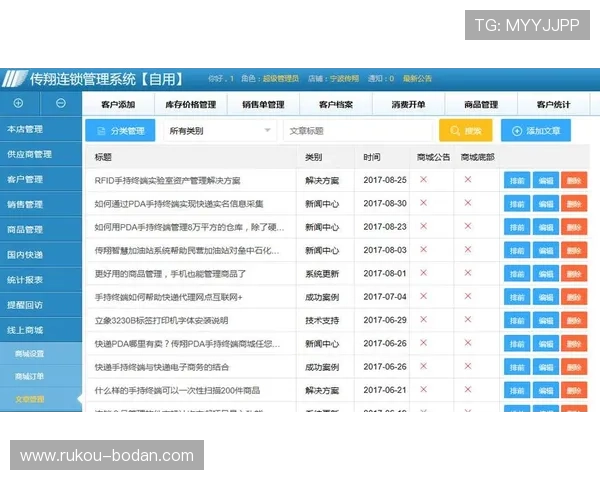600x480 pixels.
Task: Expand 本店管理 in the sidebar
Action: (x=41, y=129)
